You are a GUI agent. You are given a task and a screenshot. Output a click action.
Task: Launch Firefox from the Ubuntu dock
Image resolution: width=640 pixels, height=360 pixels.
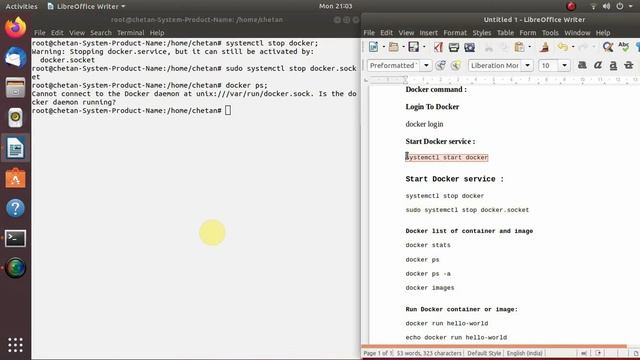pos(16,28)
